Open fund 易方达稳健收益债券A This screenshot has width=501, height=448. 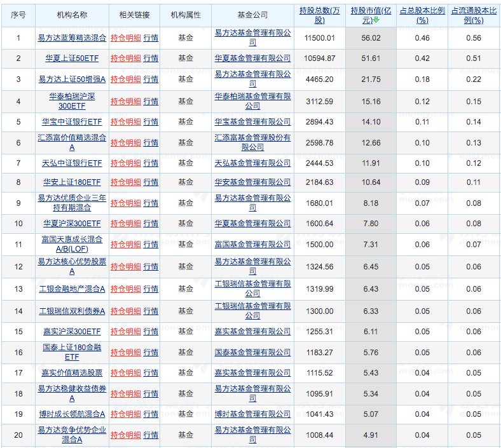[72, 394]
